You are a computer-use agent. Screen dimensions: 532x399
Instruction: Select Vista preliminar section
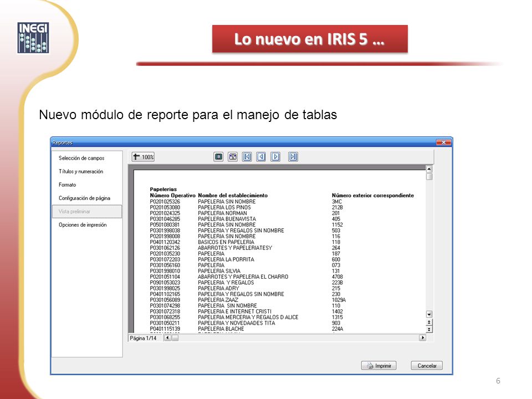click(x=87, y=211)
